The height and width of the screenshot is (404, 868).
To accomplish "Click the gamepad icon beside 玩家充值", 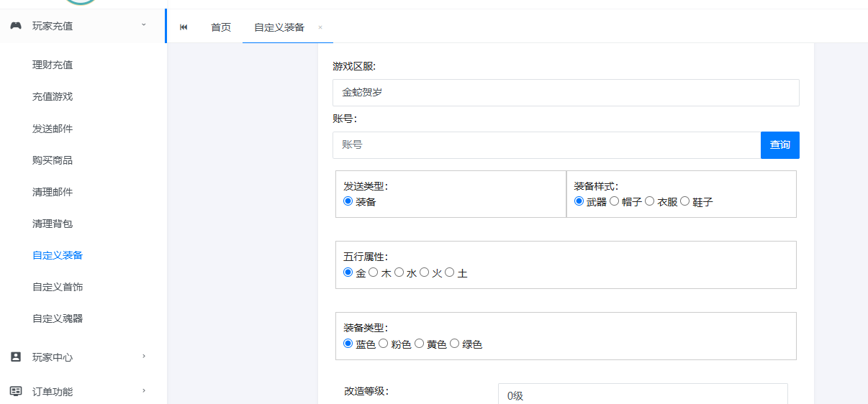I will (x=16, y=26).
